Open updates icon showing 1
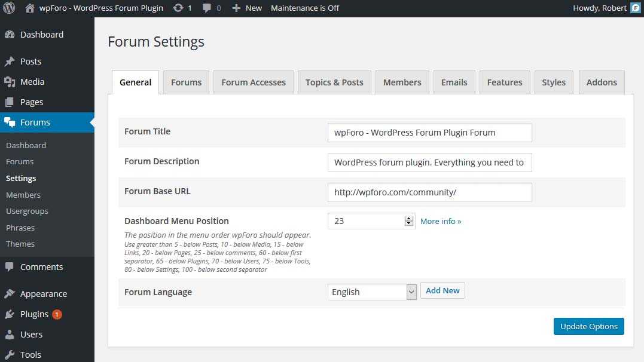 pos(178,8)
